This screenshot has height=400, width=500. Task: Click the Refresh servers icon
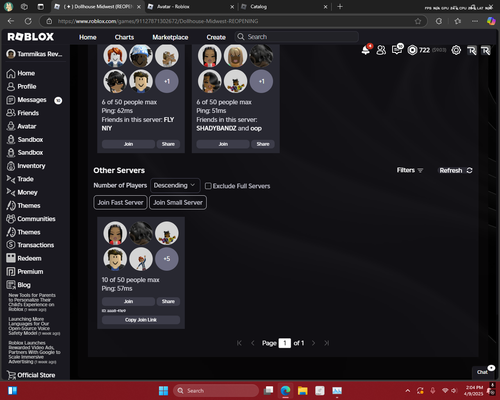469,170
